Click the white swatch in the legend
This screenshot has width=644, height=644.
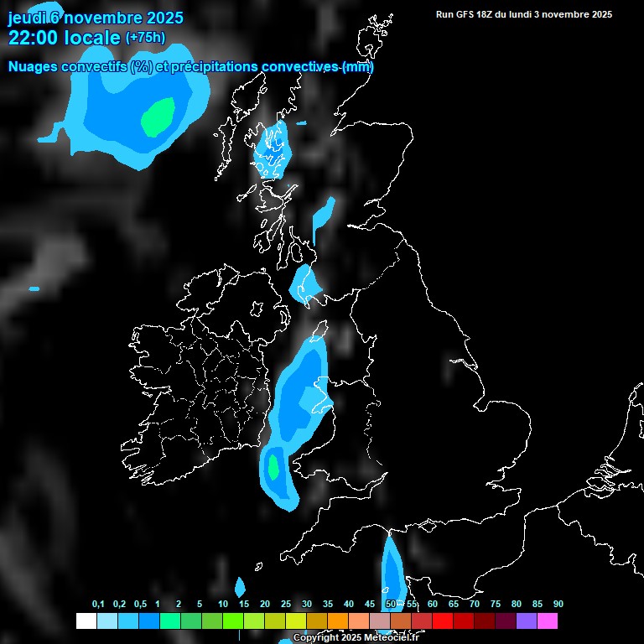coord(86,621)
